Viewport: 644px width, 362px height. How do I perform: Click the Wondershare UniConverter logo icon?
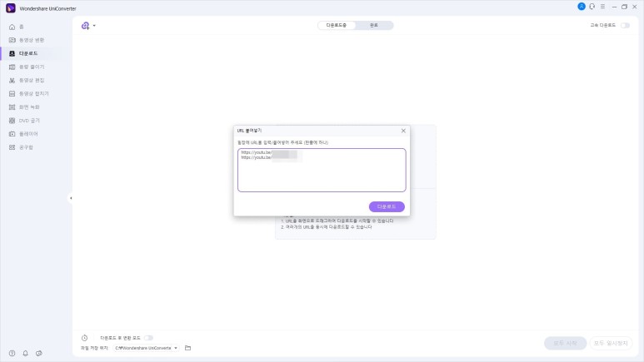11,7
